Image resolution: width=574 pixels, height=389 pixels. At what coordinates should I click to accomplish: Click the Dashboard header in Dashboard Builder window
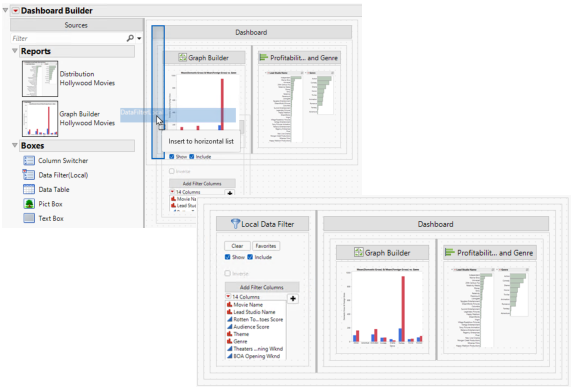(251, 32)
